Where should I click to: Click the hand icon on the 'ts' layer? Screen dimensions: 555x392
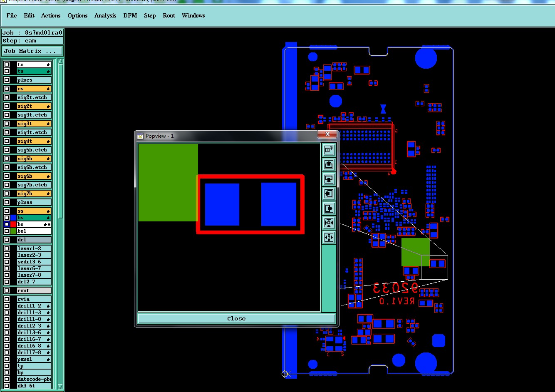(48, 71)
